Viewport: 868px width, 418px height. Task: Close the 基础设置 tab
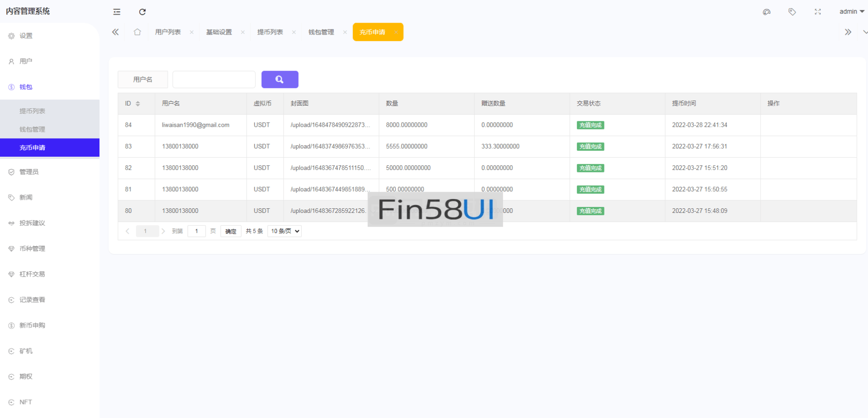[243, 32]
